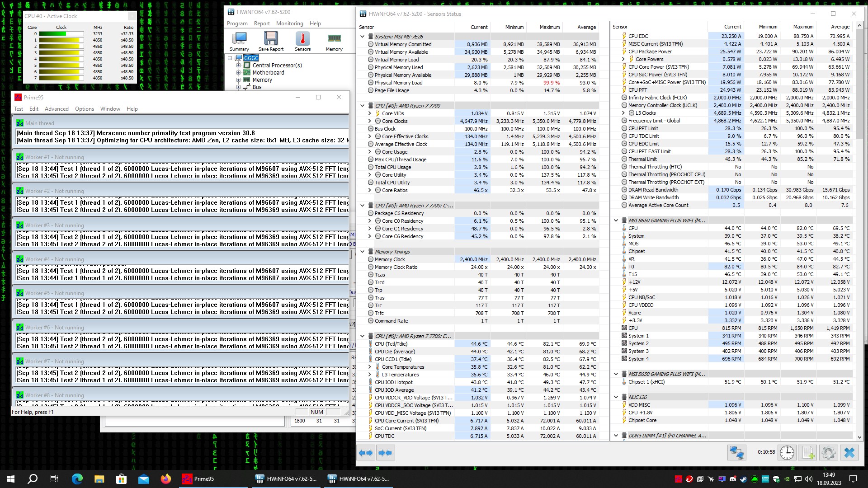Collapse the System: MSI MS-7E26 sensor group
Screen dimensions: 868x488
(x=362, y=37)
